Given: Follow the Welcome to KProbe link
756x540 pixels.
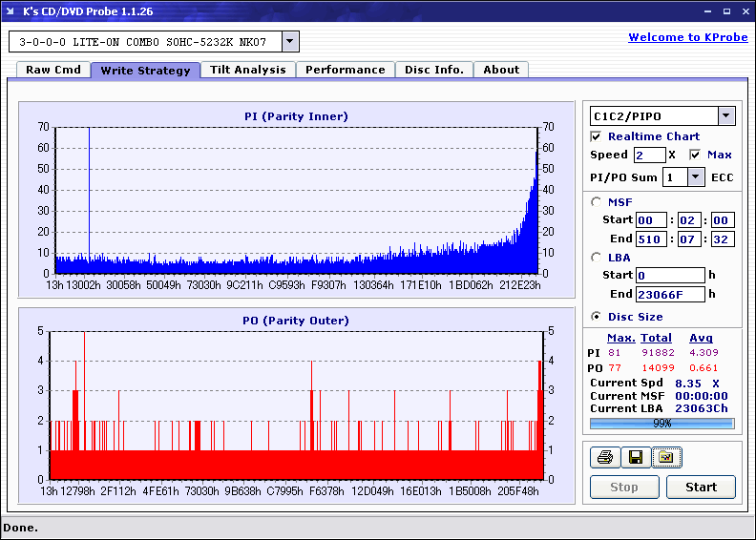Looking at the screenshot, I should (682, 37).
